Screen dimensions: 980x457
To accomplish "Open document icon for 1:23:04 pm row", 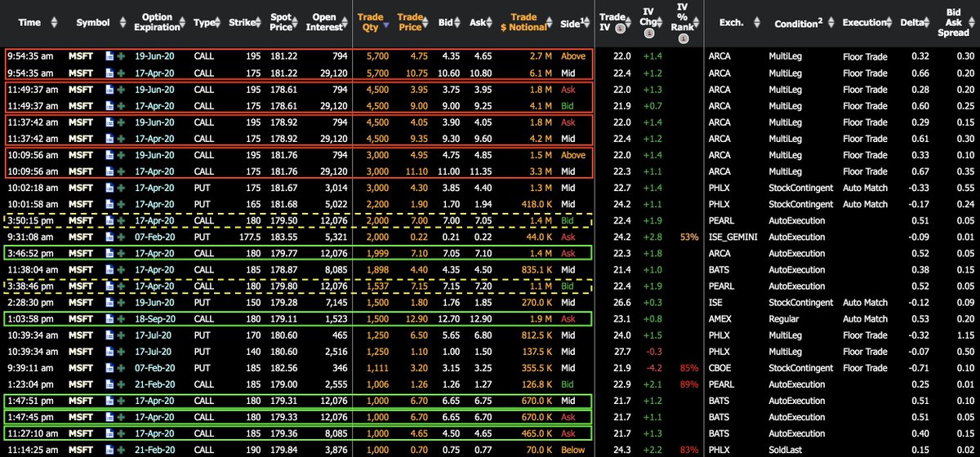I will [x=109, y=386].
